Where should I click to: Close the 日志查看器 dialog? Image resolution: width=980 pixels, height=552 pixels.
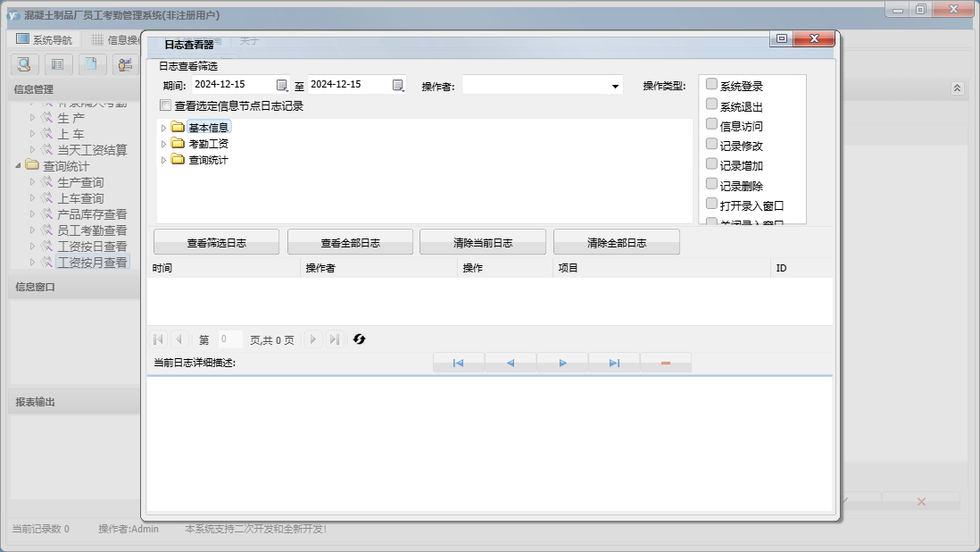tap(814, 38)
